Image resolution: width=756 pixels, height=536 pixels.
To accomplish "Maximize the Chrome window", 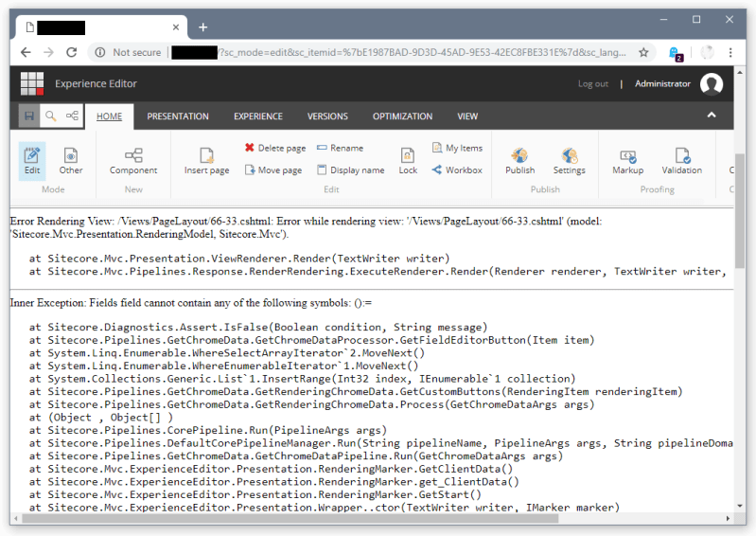I will pos(696,19).
